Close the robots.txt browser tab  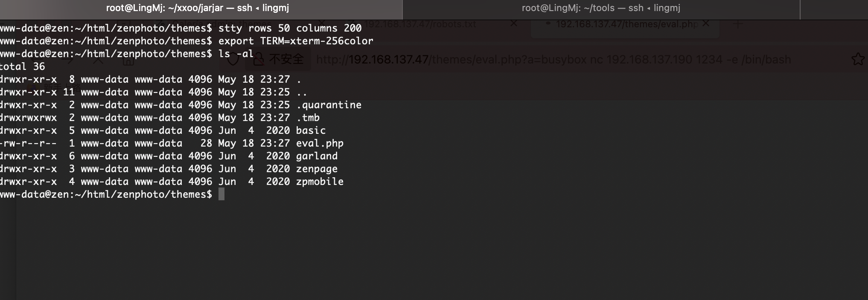click(x=514, y=23)
